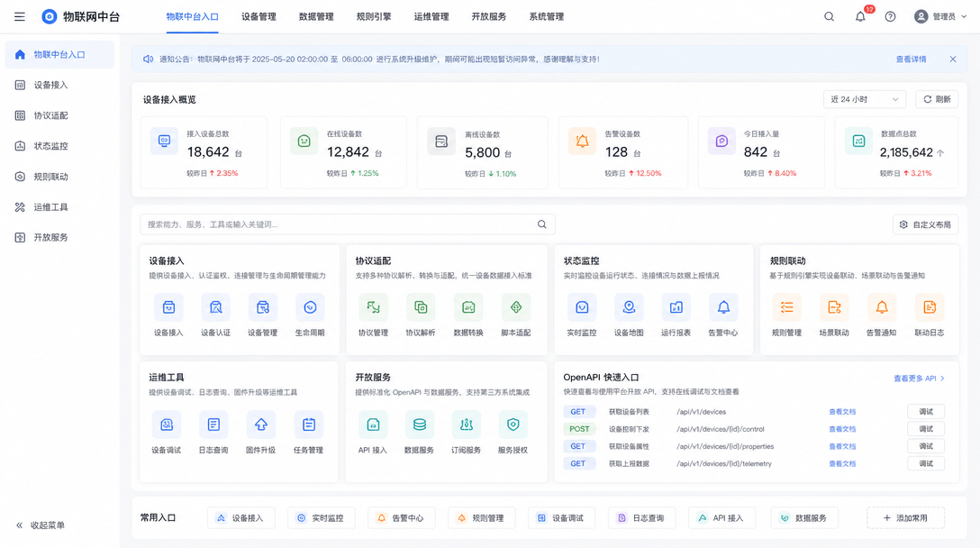The image size is (980, 548).
Task: Switch to the 规则引擎 top tab
Action: (x=374, y=17)
